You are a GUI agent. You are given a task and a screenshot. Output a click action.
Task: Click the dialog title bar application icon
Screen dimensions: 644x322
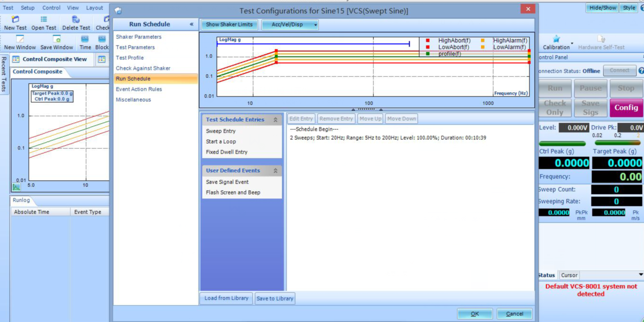click(118, 11)
